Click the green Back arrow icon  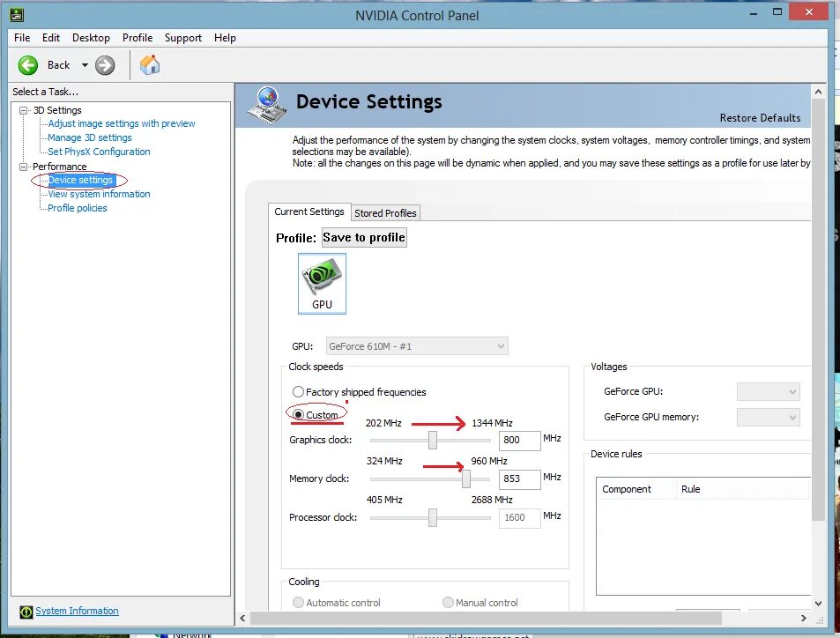pos(28,65)
